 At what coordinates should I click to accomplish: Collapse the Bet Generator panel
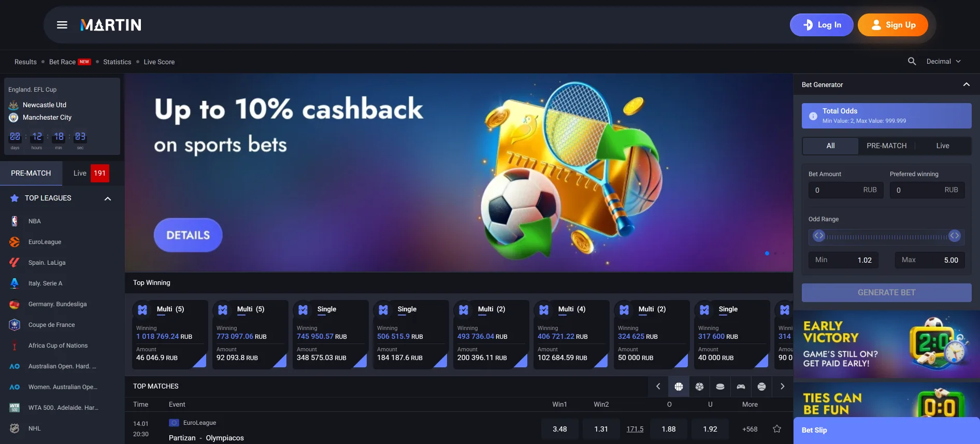pos(967,84)
